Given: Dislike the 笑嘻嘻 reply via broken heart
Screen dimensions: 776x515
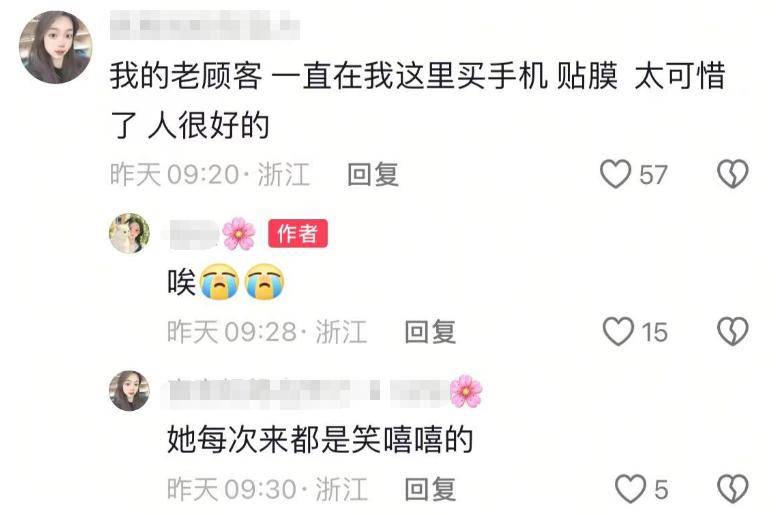Looking at the screenshot, I should pos(733,488).
